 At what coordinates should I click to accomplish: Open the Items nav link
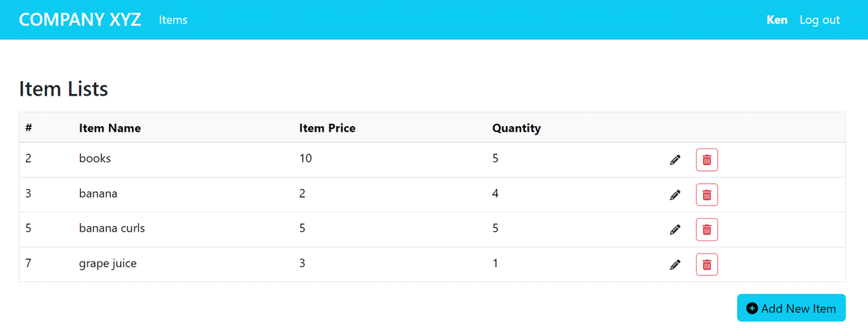173,20
